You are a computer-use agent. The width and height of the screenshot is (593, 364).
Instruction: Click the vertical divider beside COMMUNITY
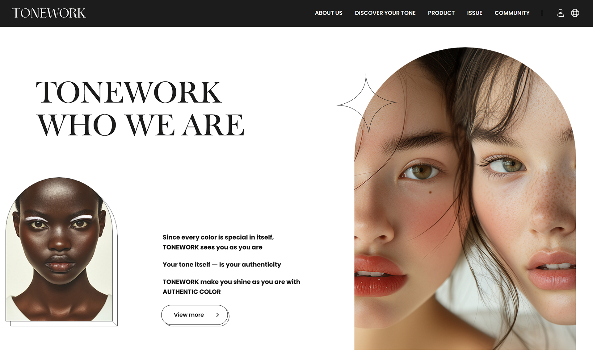(542, 13)
